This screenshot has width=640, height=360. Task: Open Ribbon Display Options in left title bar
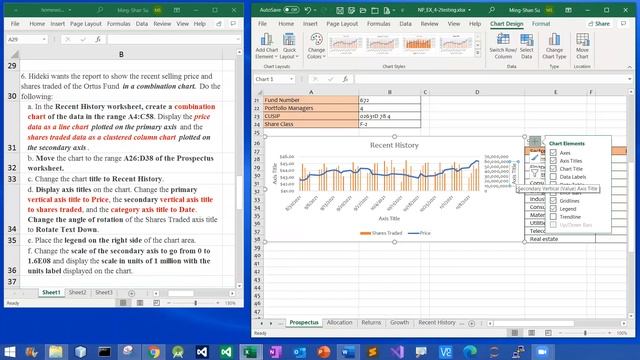177,10
